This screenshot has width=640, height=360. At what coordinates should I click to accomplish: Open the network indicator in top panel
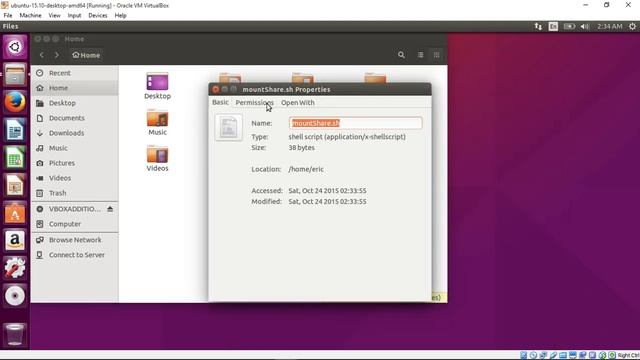(x=538, y=27)
